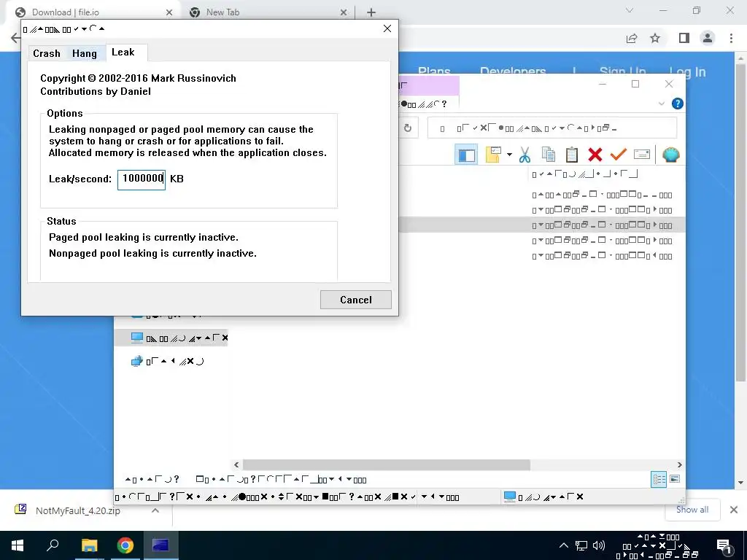
Task: Expand the NotMyFault_4.20.zip download options chevron
Action: [155, 510]
